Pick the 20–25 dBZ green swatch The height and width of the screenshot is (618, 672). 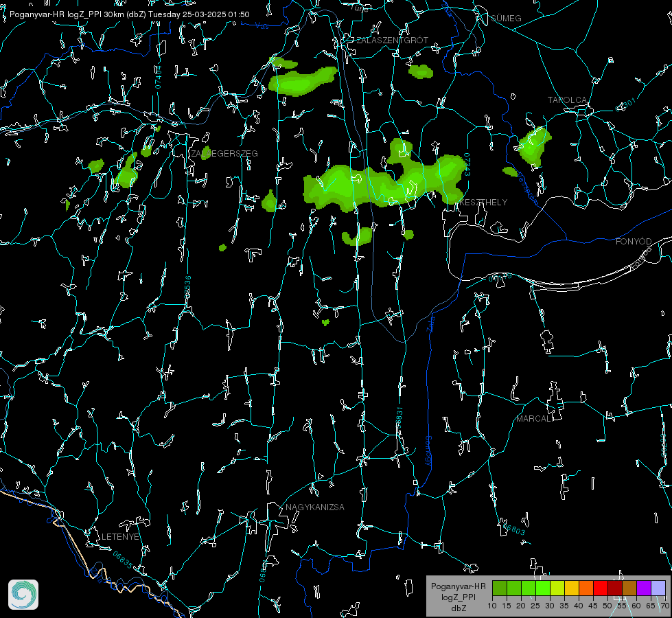[529, 588]
